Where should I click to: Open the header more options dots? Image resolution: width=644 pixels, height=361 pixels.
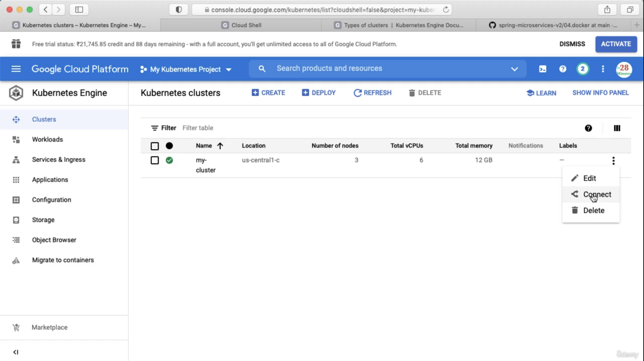[x=603, y=69]
